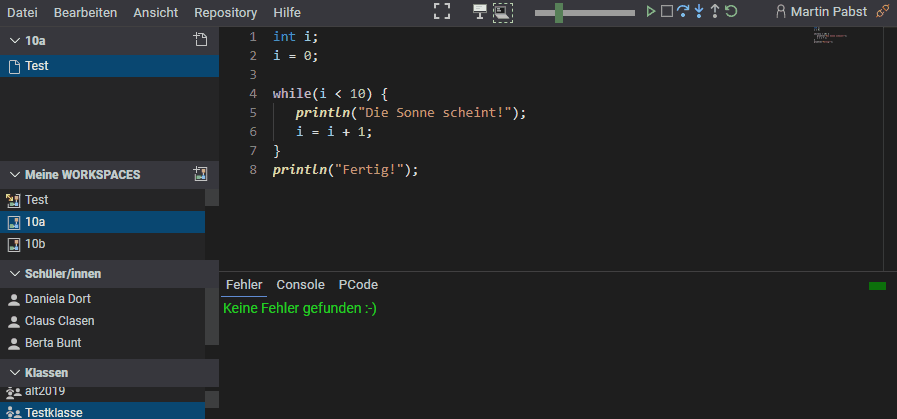The image size is (897, 419).
Task: Collapse the Schüler/innen section
Action: [15, 274]
